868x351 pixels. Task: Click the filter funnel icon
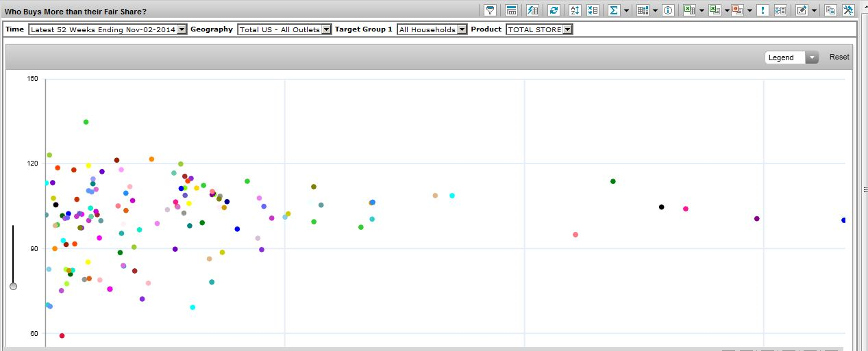tap(491, 10)
